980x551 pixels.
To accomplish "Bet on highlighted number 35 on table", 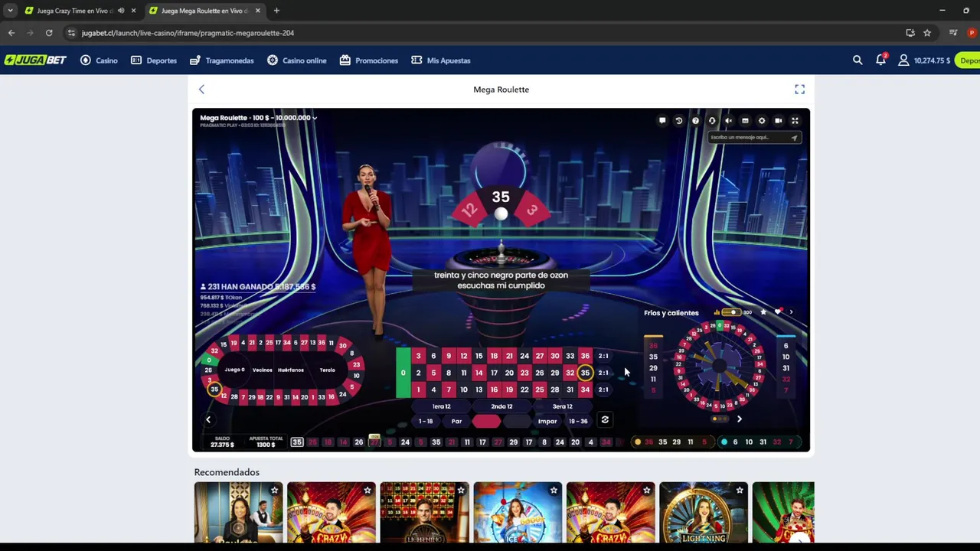I will click(585, 373).
